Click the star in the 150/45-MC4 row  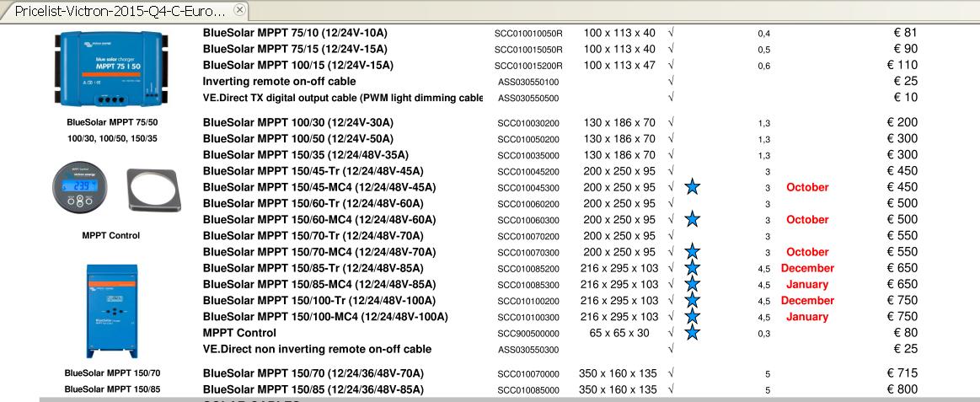coord(692,186)
